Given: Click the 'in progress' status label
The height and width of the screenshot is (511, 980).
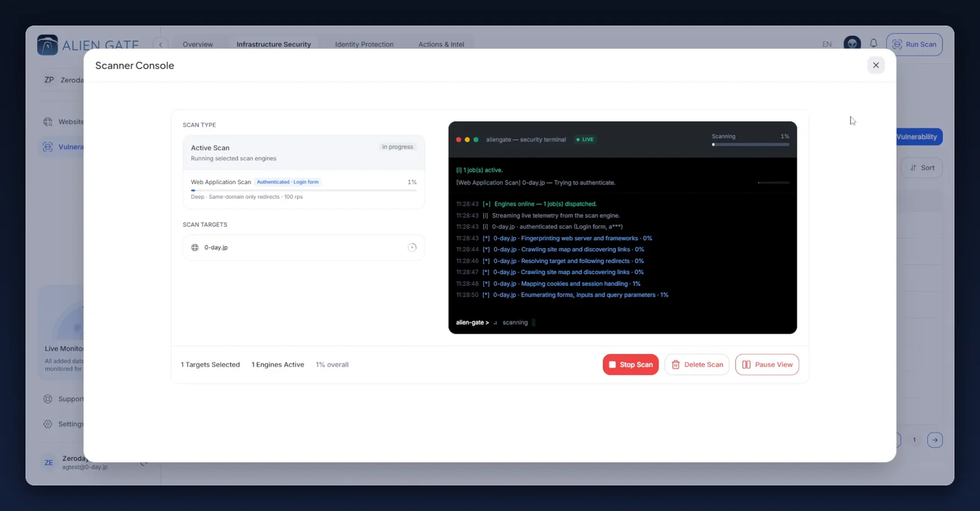Looking at the screenshot, I should 398,147.
